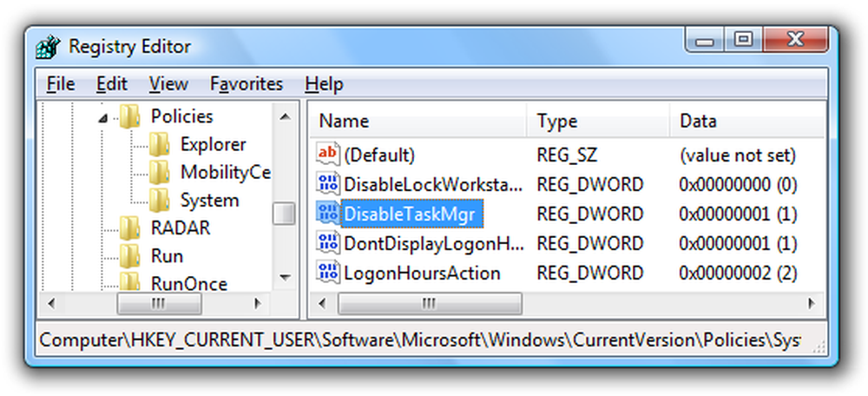Select the DisableTaskMgr value name
868x396 pixels.
pos(411,214)
